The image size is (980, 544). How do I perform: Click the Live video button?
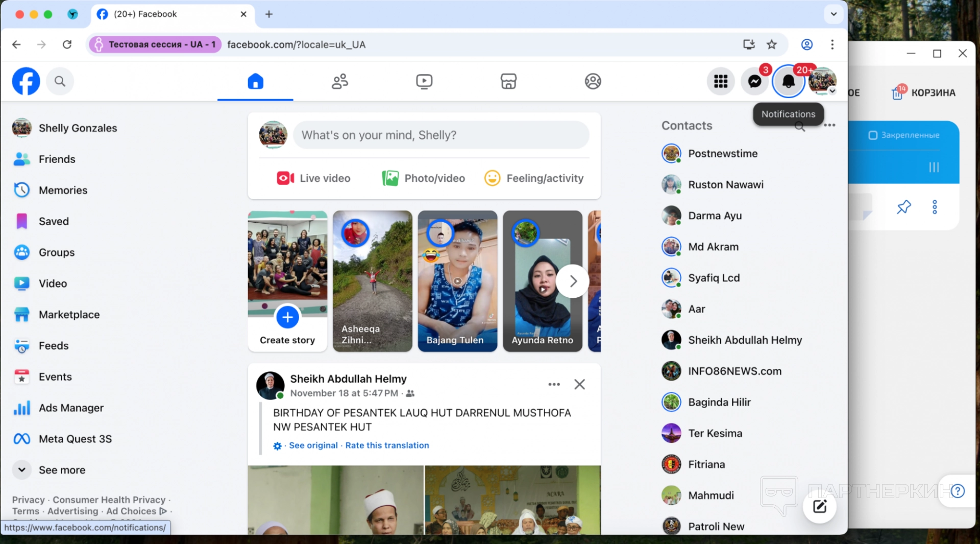click(314, 178)
